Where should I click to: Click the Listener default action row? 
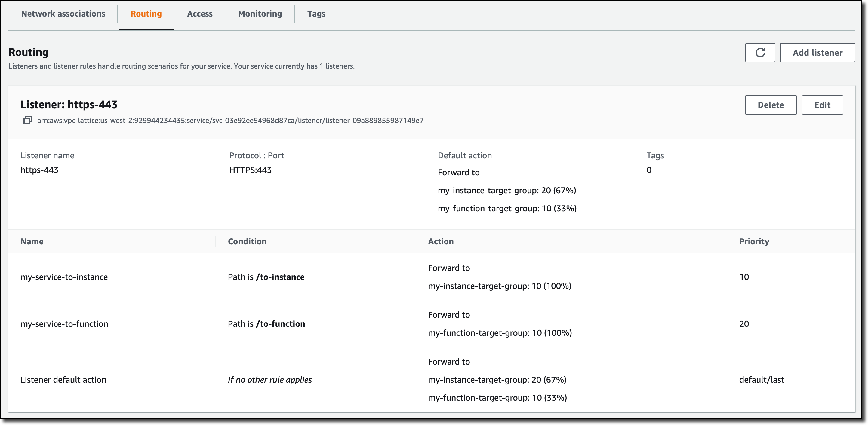coord(63,380)
